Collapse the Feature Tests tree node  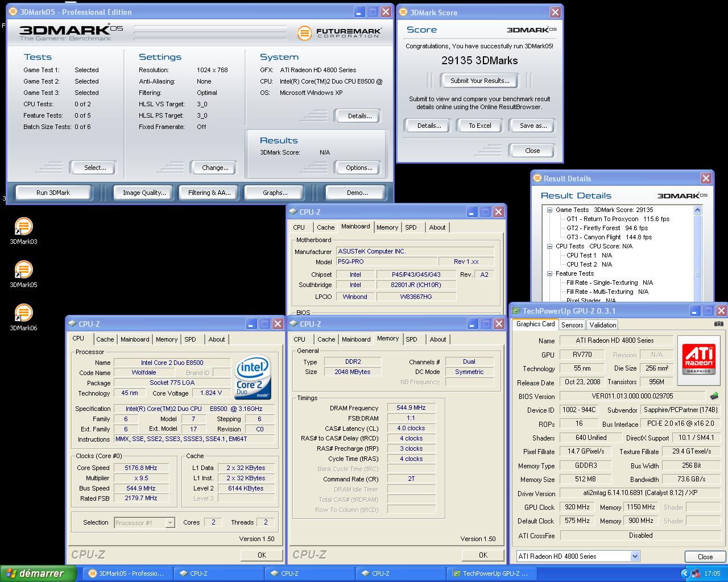[x=550, y=273]
